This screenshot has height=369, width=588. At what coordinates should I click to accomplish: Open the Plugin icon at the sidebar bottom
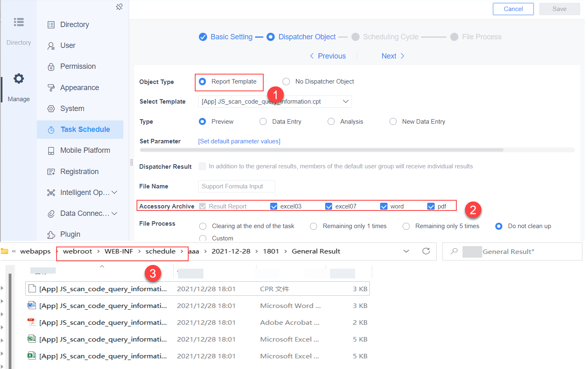point(51,234)
